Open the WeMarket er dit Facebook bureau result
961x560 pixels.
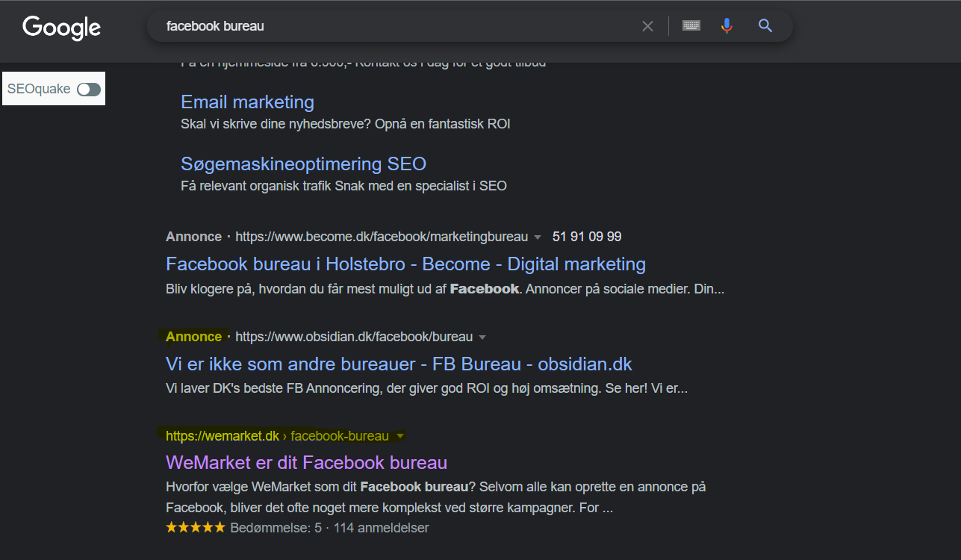pyautogui.click(x=306, y=462)
